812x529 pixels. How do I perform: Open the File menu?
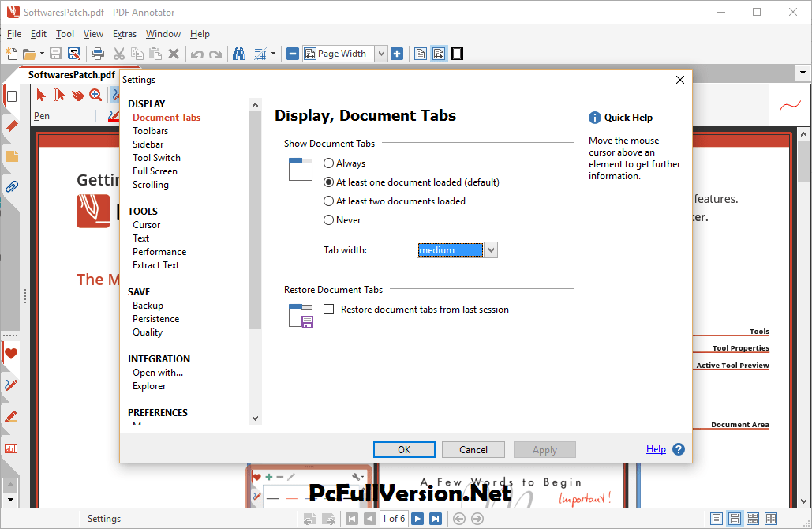point(14,34)
